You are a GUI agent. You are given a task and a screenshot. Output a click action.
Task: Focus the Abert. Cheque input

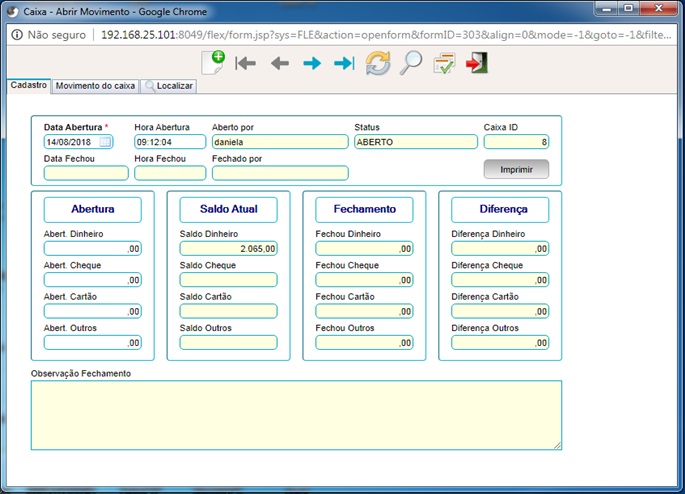point(93,280)
